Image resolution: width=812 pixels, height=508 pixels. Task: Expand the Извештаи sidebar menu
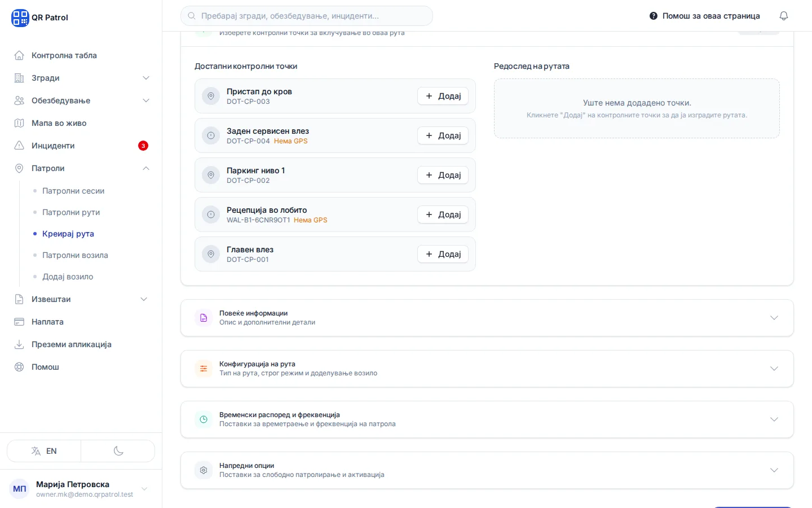point(81,299)
